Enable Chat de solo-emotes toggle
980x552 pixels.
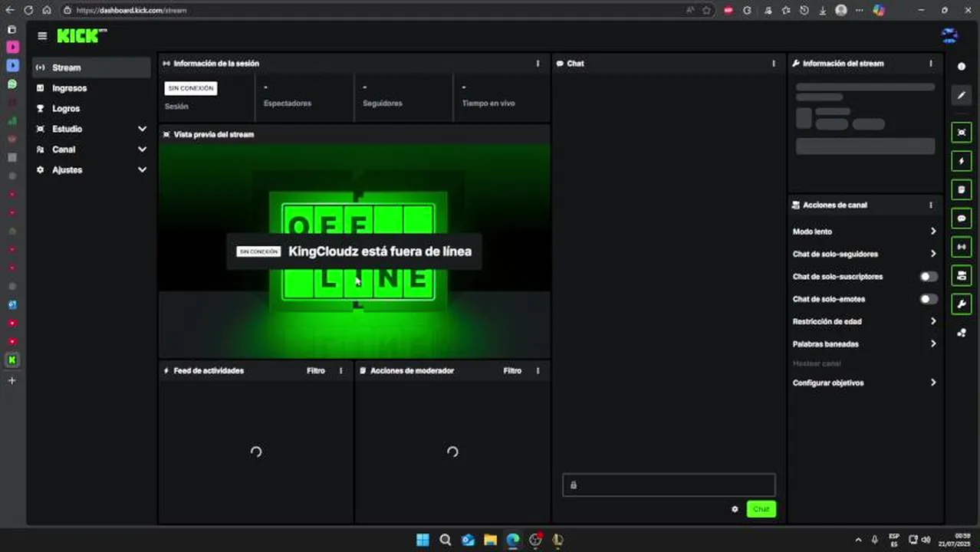pos(929,299)
